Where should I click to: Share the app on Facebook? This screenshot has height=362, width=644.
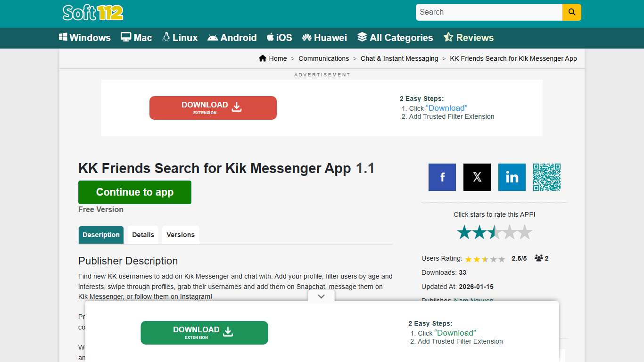click(x=442, y=177)
